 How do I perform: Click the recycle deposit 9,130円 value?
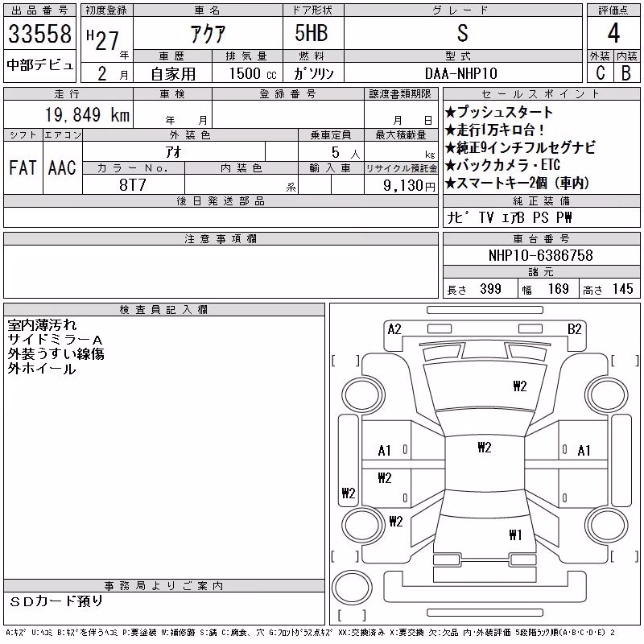(x=409, y=185)
